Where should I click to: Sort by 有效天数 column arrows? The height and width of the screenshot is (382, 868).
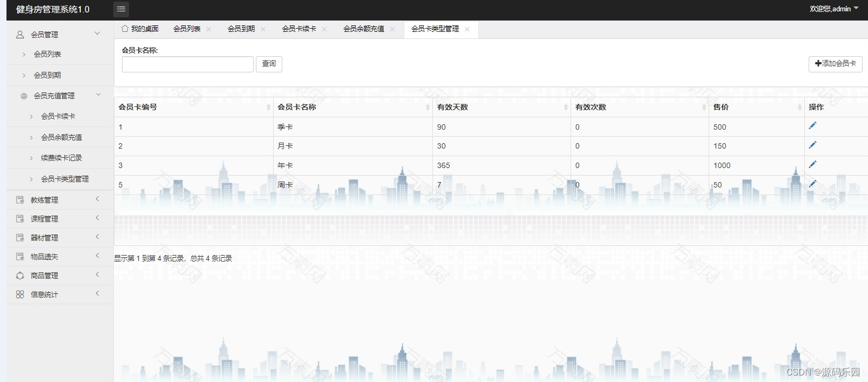(x=566, y=108)
